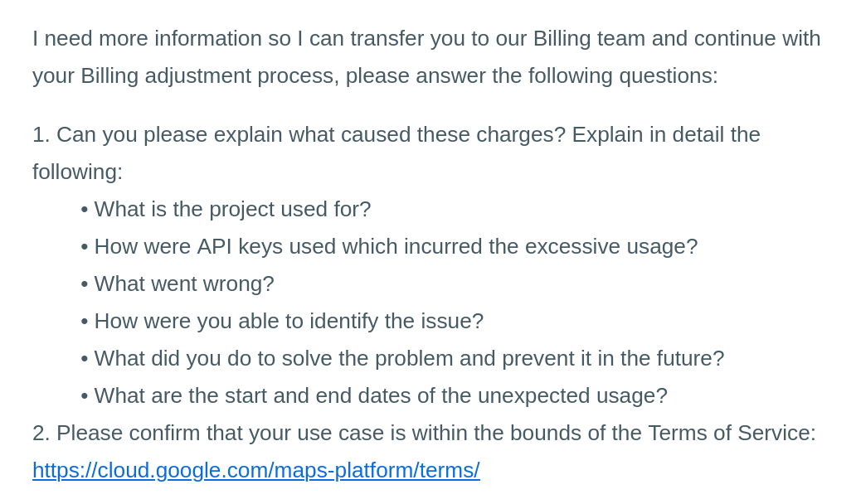856x504 pixels.
Task: Click the phrase "following questions:" in the intro
Action: (x=623, y=75)
